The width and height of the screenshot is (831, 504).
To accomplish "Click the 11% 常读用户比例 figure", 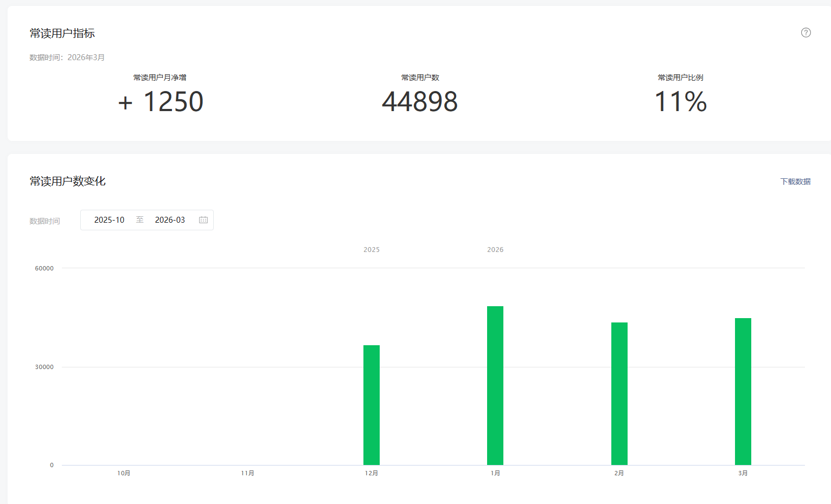I will pyautogui.click(x=680, y=102).
